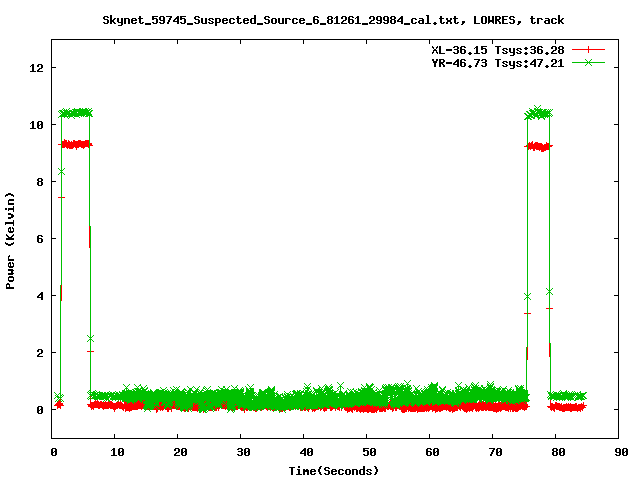
Task: Click the green legend line sample
Action: coord(588,62)
